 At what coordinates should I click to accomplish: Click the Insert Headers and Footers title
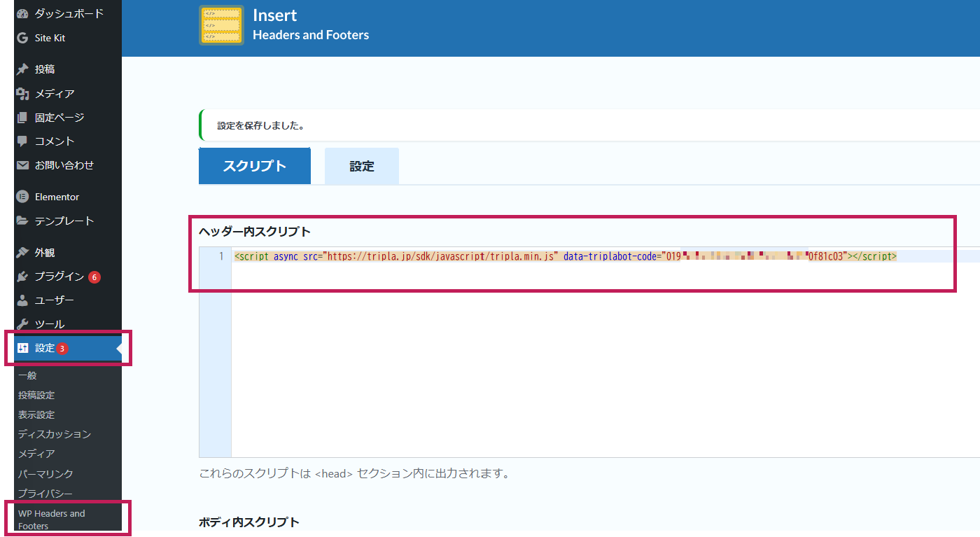coord(311,25)
